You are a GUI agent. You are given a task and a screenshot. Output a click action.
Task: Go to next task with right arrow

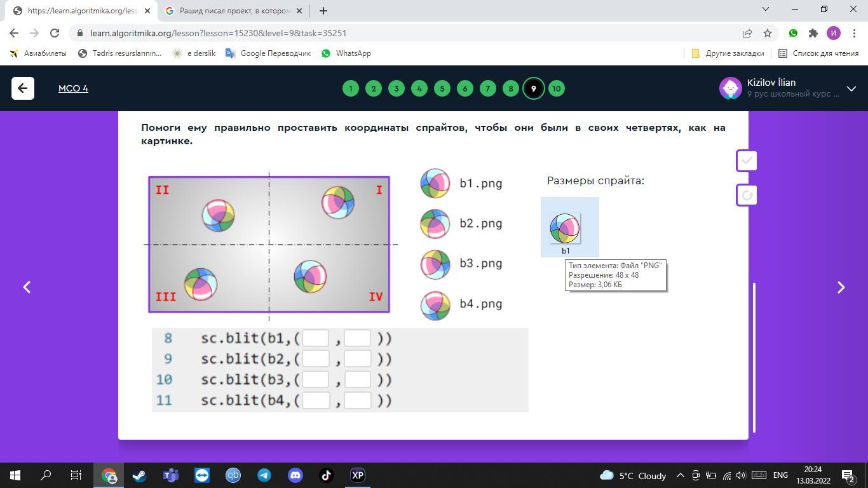click(841, 287)
